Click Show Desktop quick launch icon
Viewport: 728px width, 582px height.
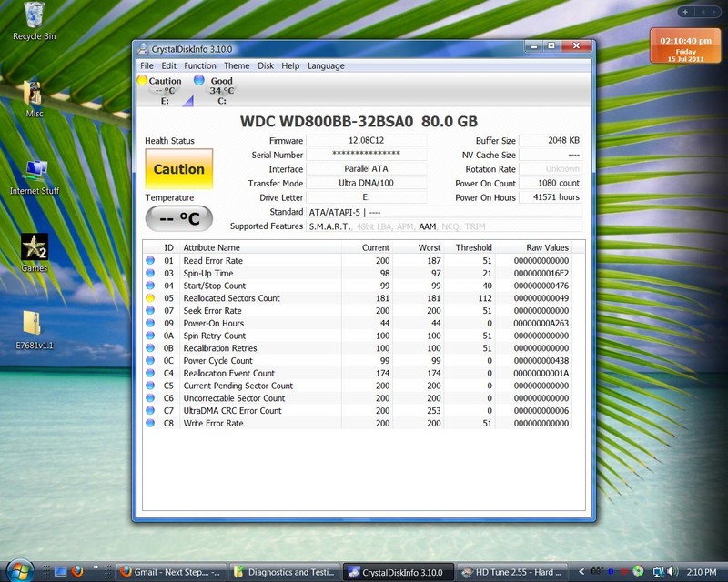[x=60, y=572]
